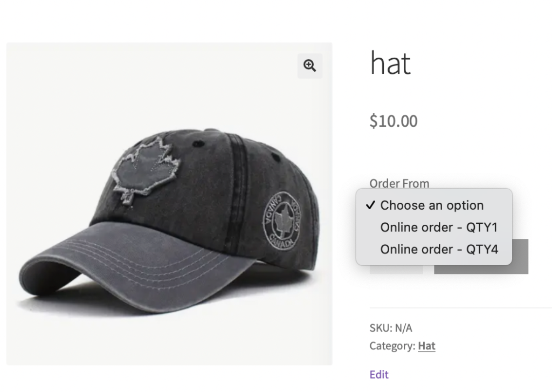Select the checkmarked "Choose an option" entry
This screenshot has width=552, height=392.
pos(431,205)
